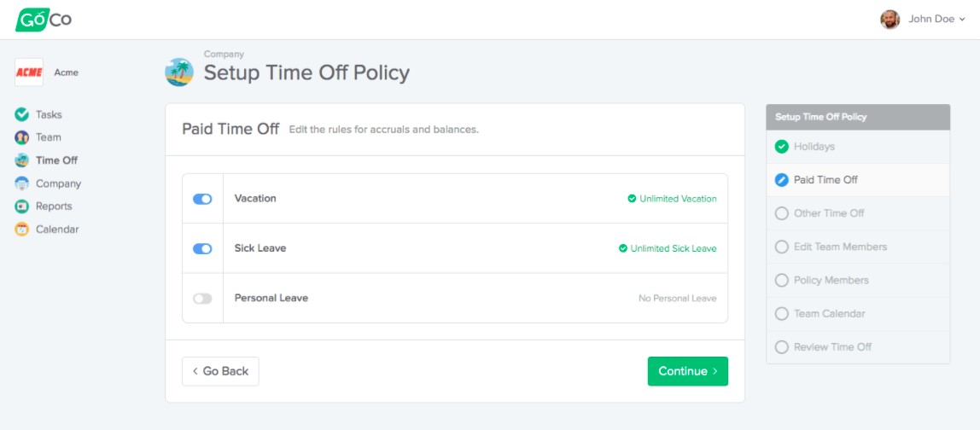Click the Go Back button
This screenshot has width=980, height=430.
coord(220,371)
